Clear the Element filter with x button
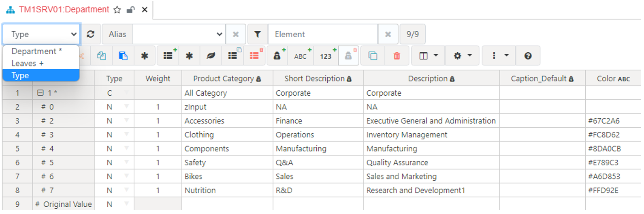The height and width of the screenshot is (214, 644). (x=388, y=34)
